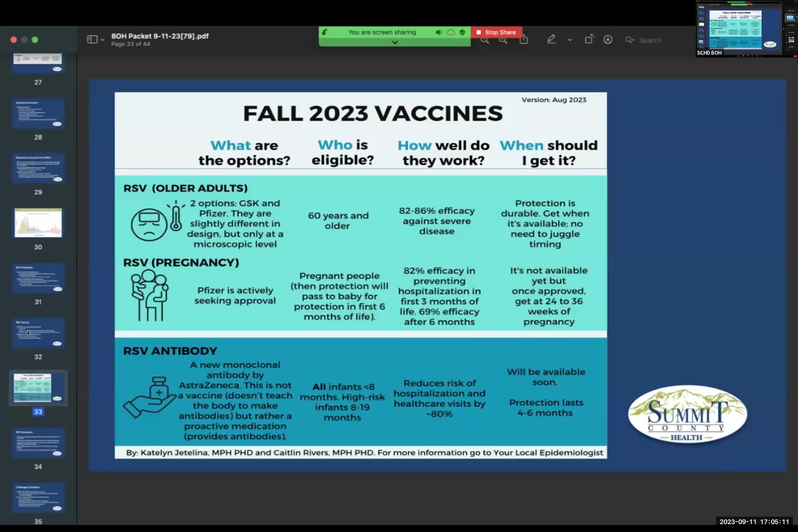Select page 30 chart thumbnail
This screenshot has height=532, width=798.
(x=38, y=223)
